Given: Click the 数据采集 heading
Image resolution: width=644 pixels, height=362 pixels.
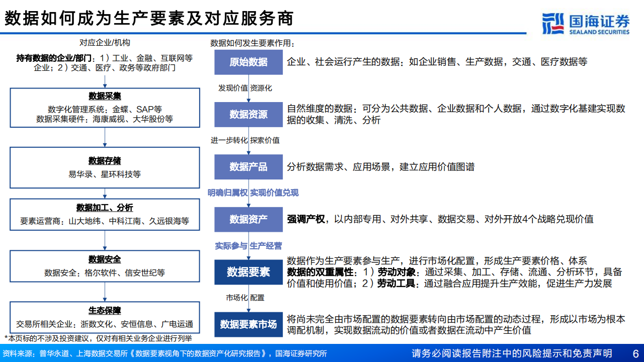Looking at the screenshot, I should pos(105,97).
